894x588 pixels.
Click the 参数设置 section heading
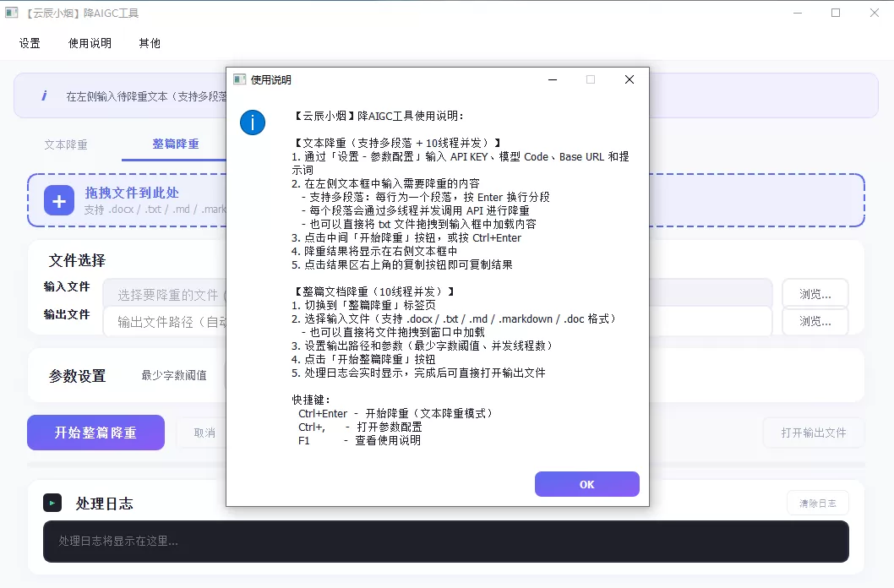coord(78,376)
